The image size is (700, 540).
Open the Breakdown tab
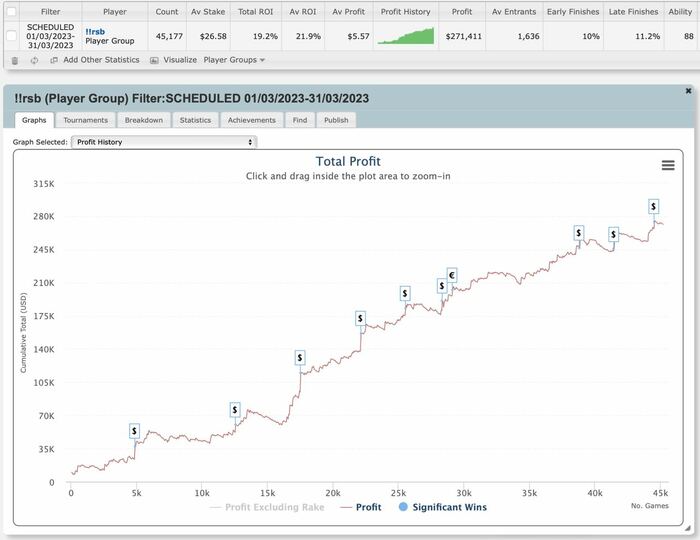tap(144, 120)
